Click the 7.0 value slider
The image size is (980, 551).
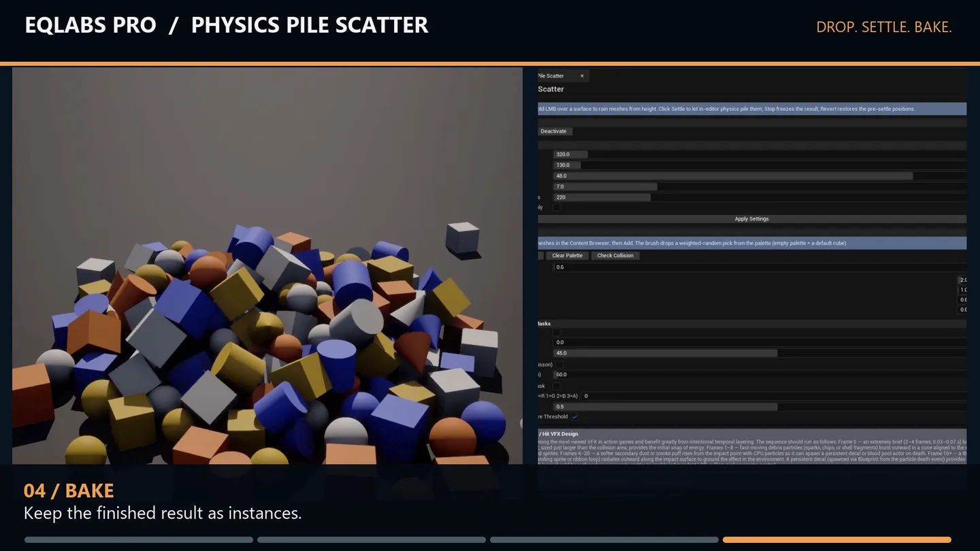[x=759, y=186]
